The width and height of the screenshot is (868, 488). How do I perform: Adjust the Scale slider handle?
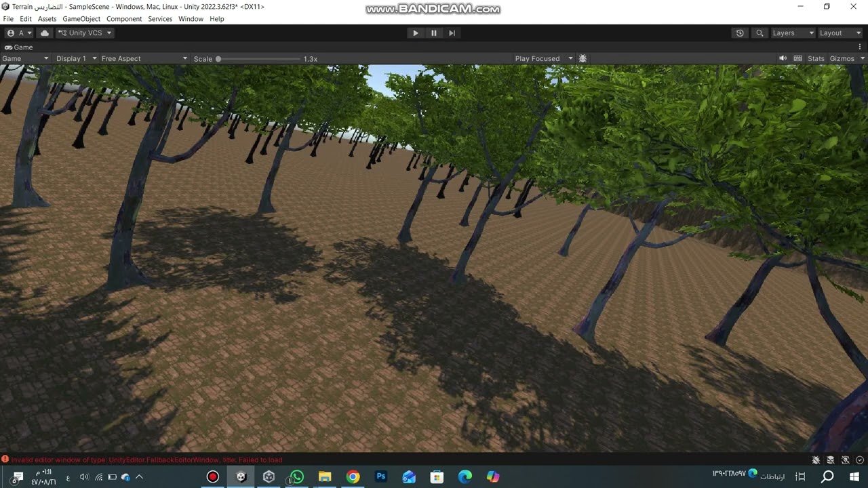click(218, 59)
